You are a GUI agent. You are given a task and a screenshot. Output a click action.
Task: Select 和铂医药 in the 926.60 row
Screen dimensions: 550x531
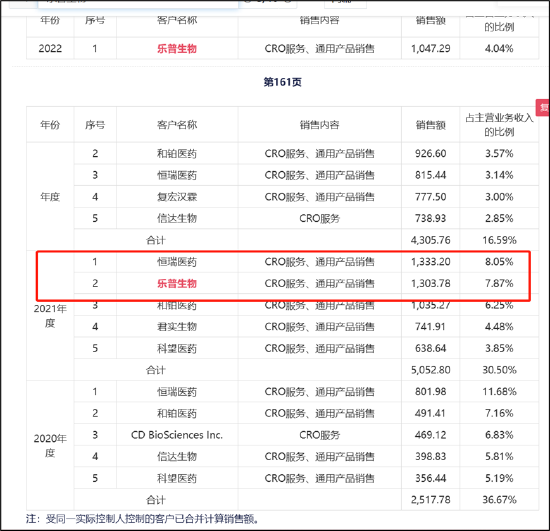tap(177, 154)
